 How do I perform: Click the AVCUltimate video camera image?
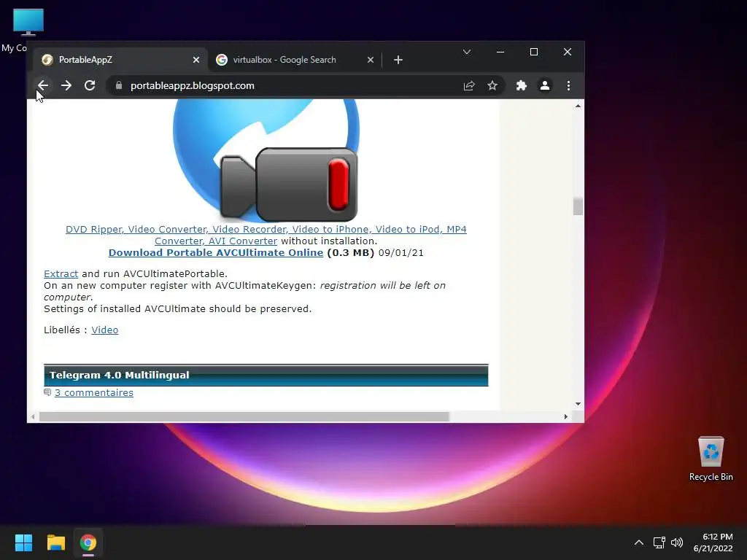[266, 160]
